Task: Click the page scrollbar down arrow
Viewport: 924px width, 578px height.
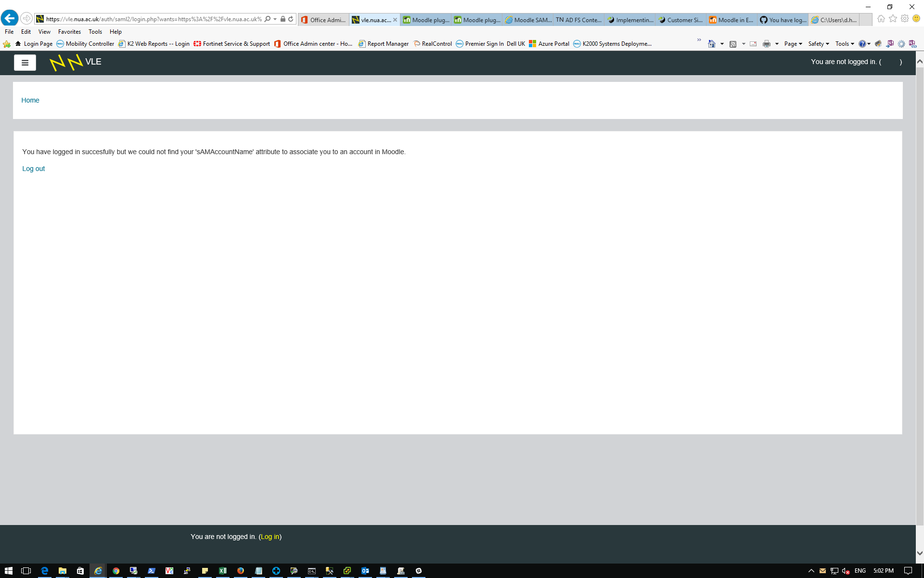Action: pyautogui.click(x=920, y=553)
